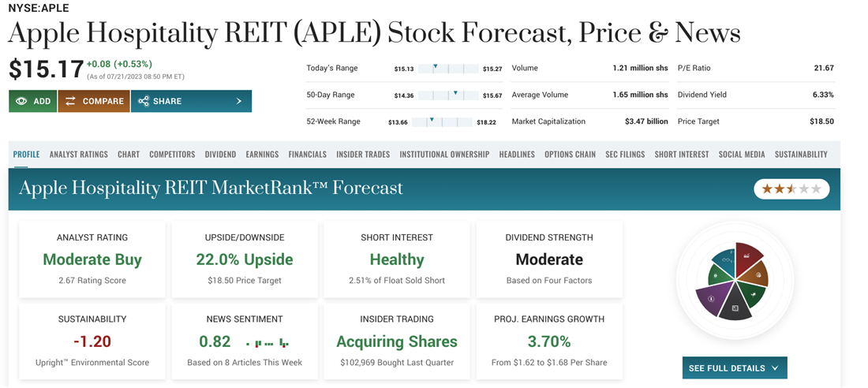Click the dark green leaf pie segment
868x388 pixels.
[x=752, y=293]
